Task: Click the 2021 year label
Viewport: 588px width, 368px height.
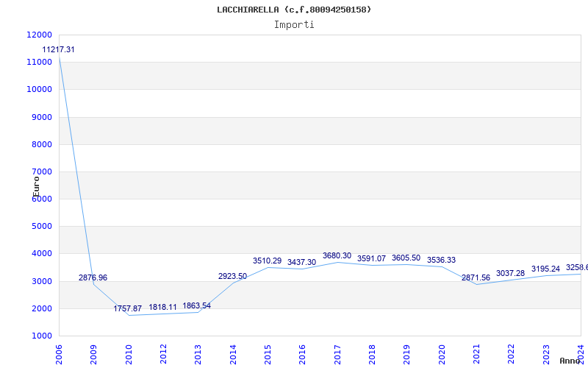Action: tap(476, 354)
